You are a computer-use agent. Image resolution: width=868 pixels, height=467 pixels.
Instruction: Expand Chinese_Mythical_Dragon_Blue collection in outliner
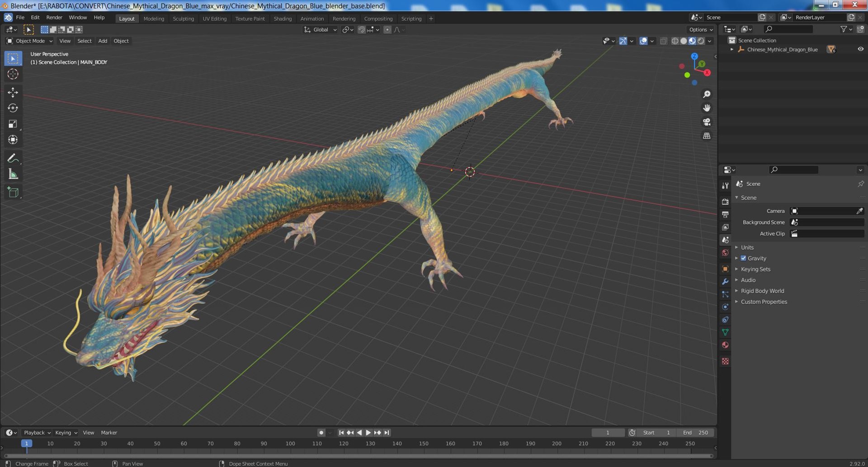point(732,49)
